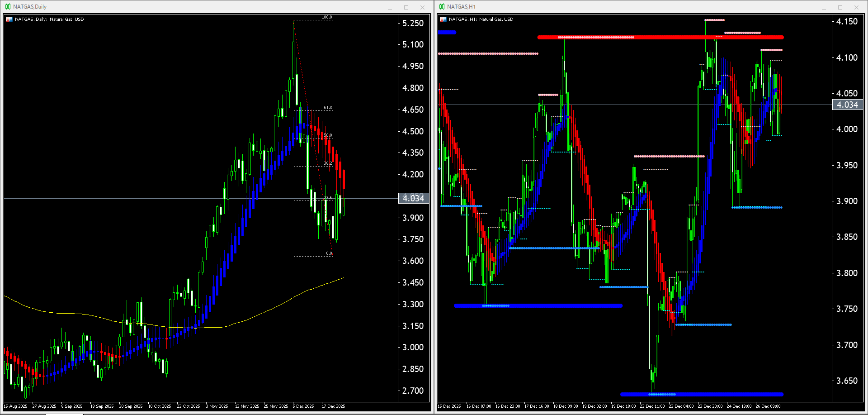Minimize the NATGAS,H1 chart window
868x415 pixels.
point(824,7)
